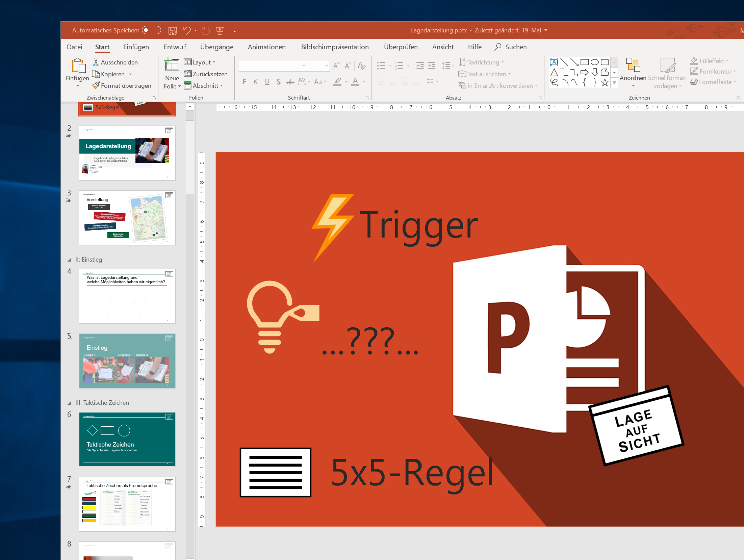Toggle justify text alignment
Screen dimensions: 744x560
pyautogui.click(x=416, y=81)
